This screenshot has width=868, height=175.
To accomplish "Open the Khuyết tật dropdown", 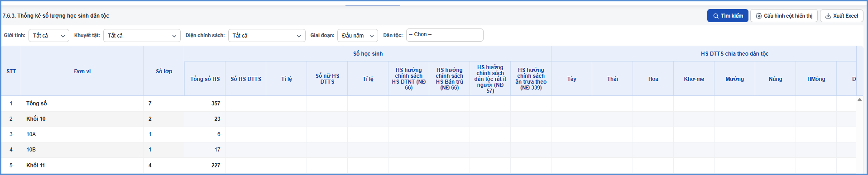I will [x=142, y=35].
